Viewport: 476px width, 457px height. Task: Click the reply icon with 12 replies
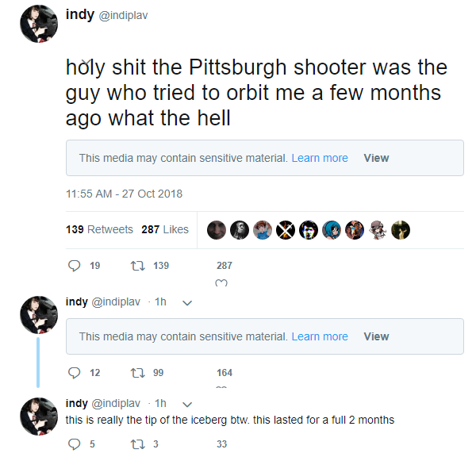[74, 373]
